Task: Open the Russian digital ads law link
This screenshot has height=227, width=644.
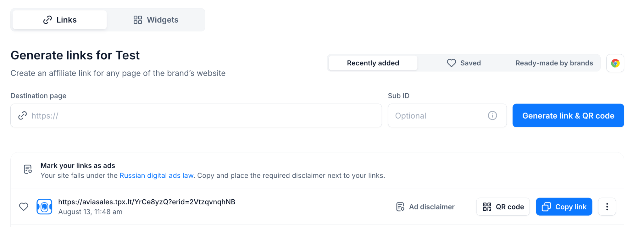Action: tap(157, 175)
